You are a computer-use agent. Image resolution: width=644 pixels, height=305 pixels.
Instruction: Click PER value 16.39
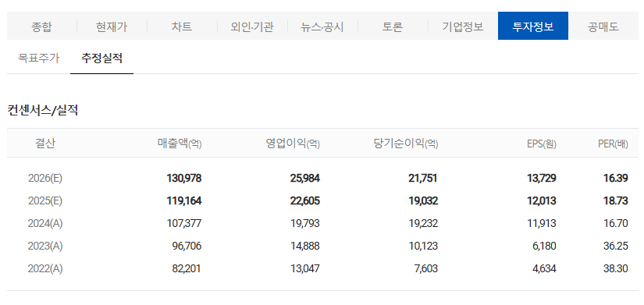click(x=616, y=178)
